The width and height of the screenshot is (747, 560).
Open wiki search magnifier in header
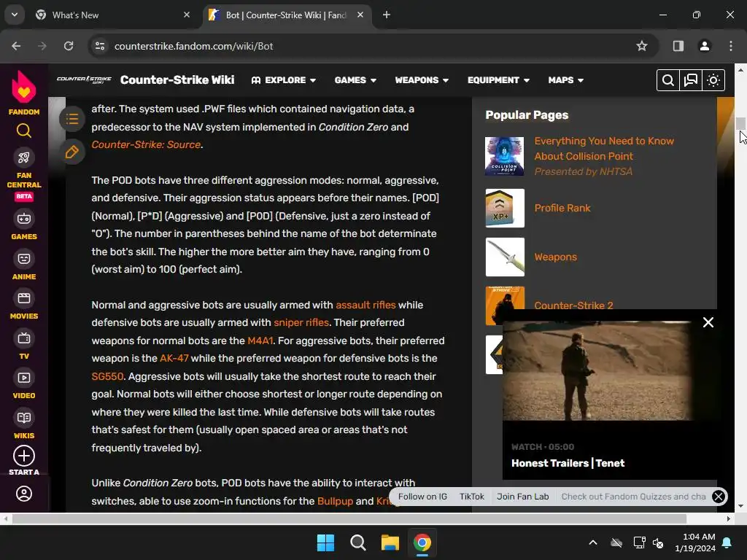pyautogui.click(x=668, y=80)
